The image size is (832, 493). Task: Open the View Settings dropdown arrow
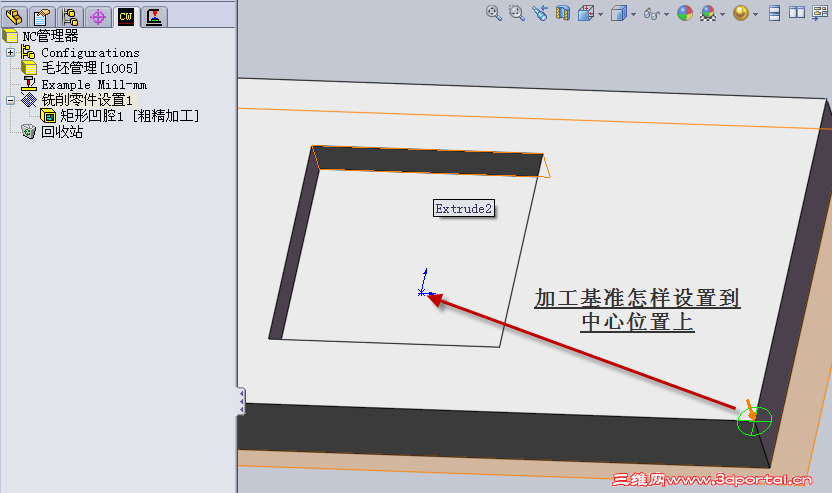click(756, 14)
